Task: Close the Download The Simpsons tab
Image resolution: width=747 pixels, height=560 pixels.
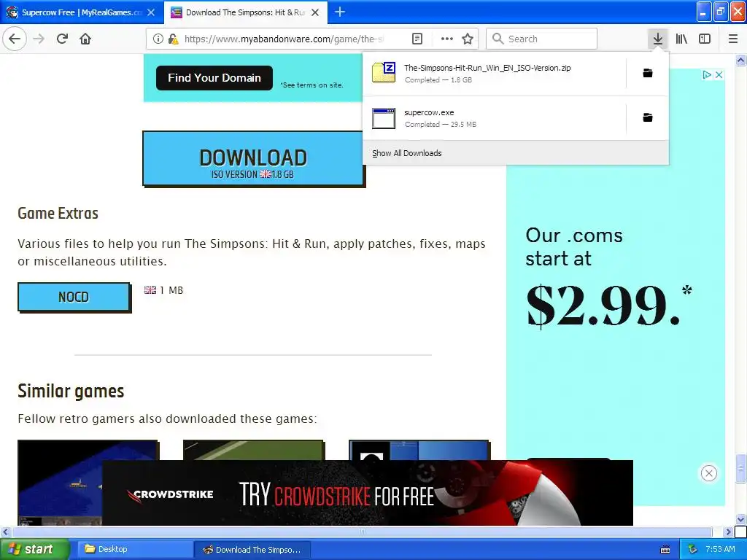Action: point(315,12)
